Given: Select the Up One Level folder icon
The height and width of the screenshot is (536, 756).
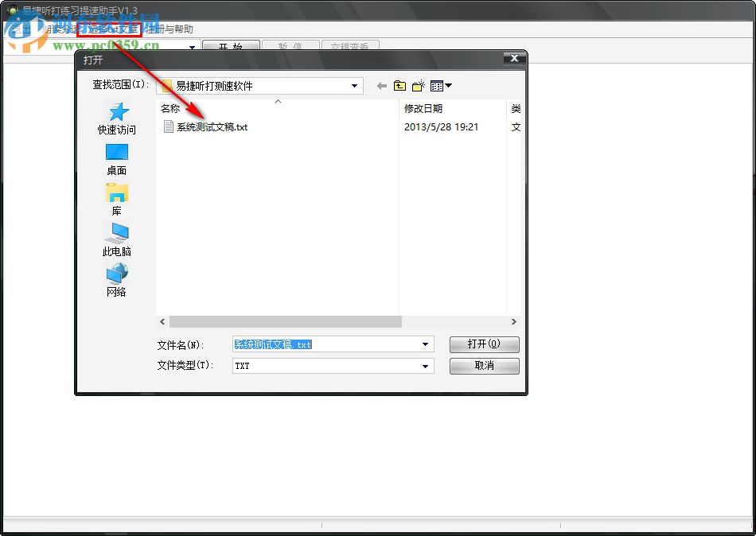Looking at the screenshot, I should coord(399,85).
